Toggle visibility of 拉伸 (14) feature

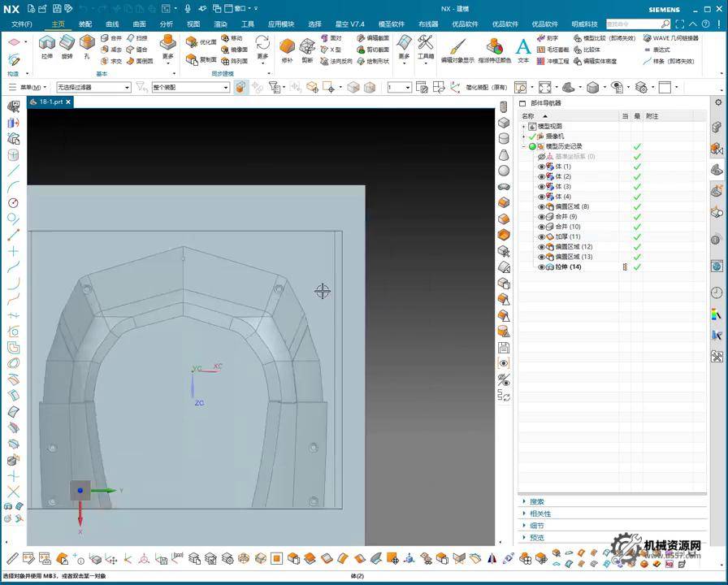pyautogui.click(x=541, y=266)
